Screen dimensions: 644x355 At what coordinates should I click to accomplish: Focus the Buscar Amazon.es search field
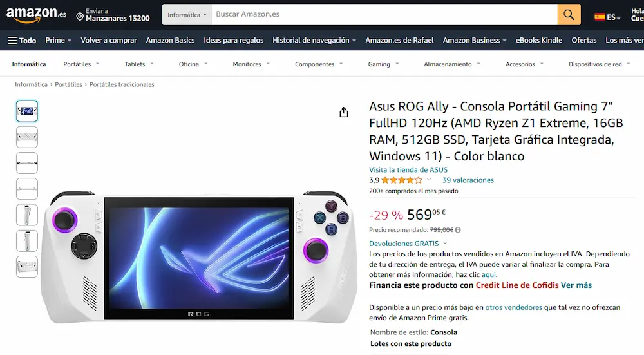point(384,14)
